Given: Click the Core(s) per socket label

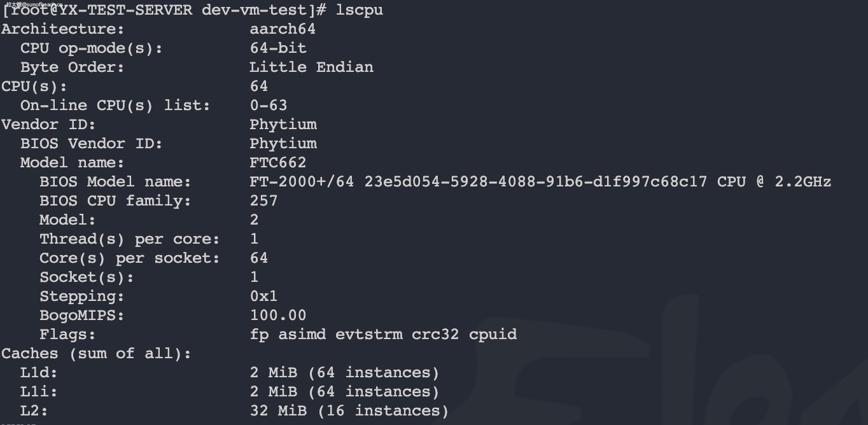Looking at the screenshot, I should point(129,258).
